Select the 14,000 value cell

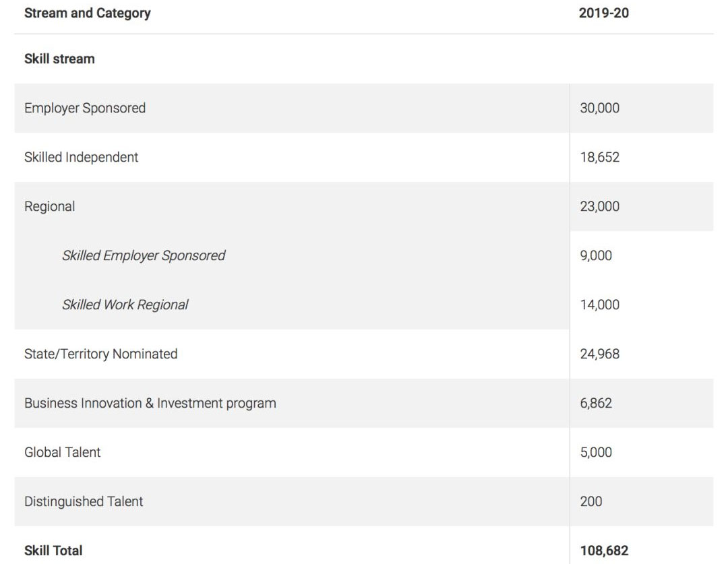click(599, 305)
